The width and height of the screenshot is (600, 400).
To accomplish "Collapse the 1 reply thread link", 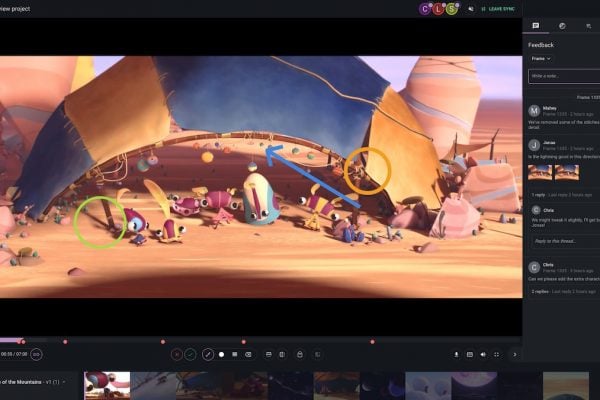I will pos(538,195).
